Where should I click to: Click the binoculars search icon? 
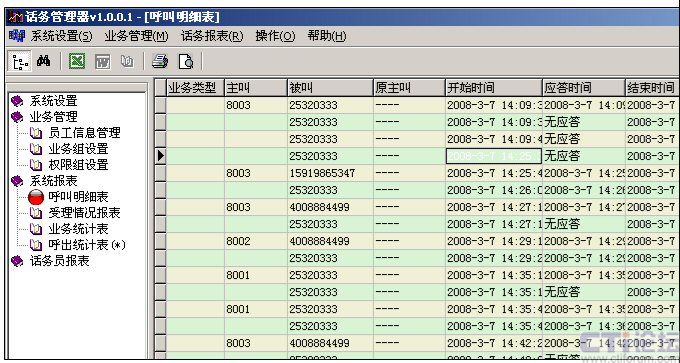43,61
